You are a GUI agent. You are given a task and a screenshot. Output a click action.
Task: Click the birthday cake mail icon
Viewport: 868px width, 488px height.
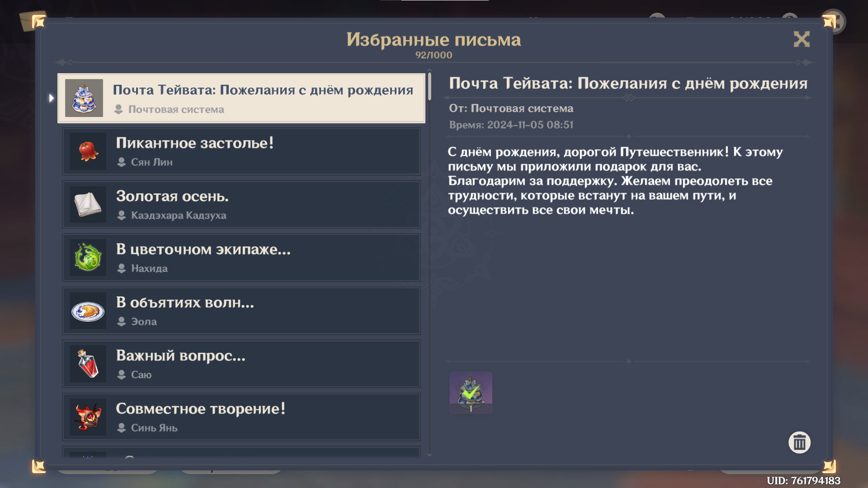[84, 98]
